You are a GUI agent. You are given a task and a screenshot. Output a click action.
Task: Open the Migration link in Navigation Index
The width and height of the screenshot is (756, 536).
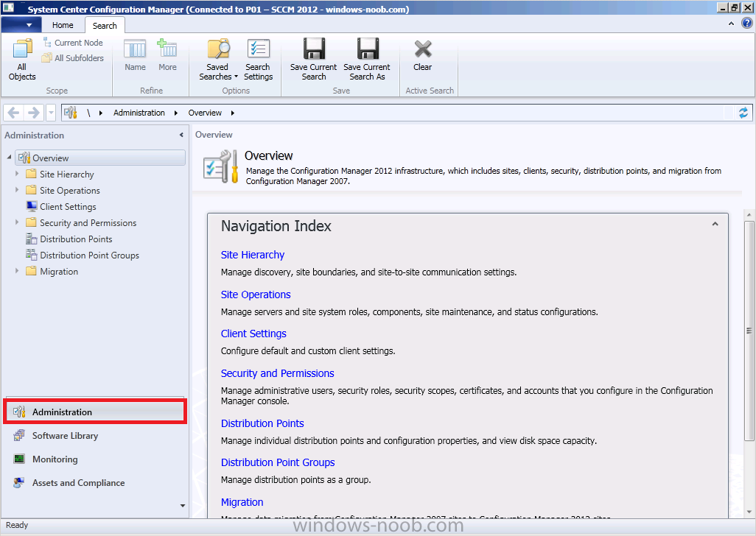pyautogui.click(x=242, y=502)
